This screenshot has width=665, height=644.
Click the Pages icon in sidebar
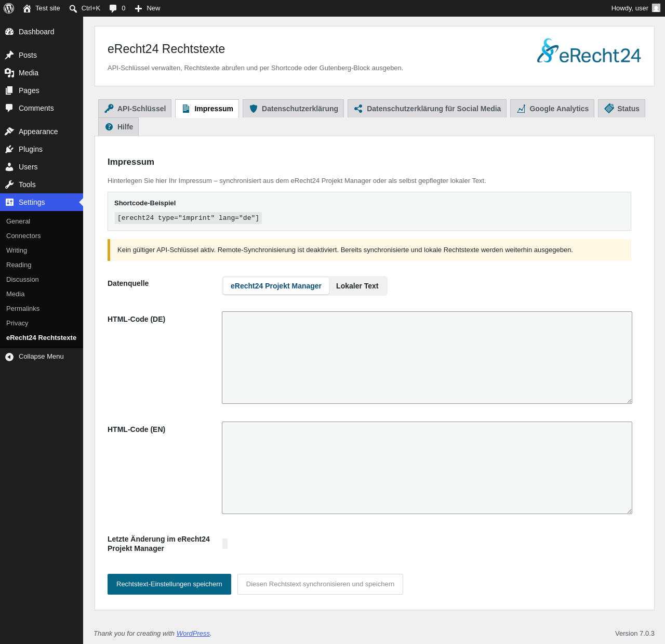pyautogui.click(x=9, y=90)
